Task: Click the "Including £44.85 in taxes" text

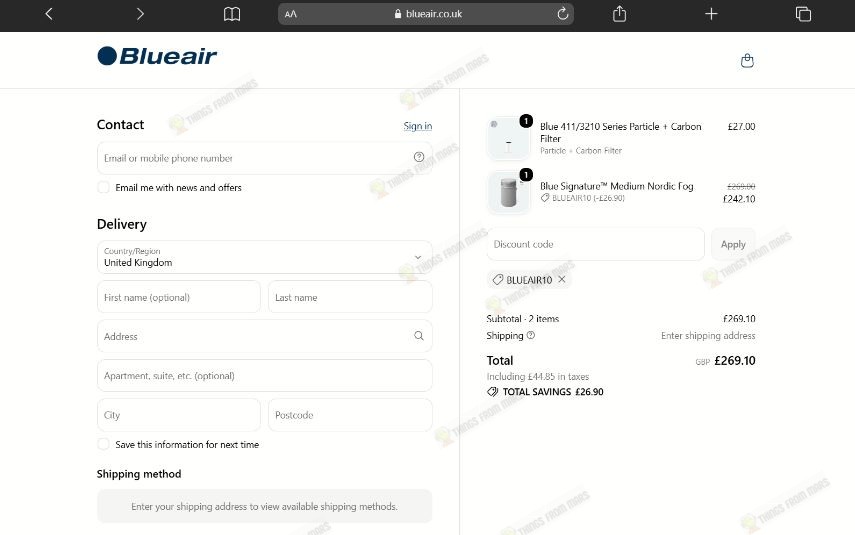Action: pos(538,377)
